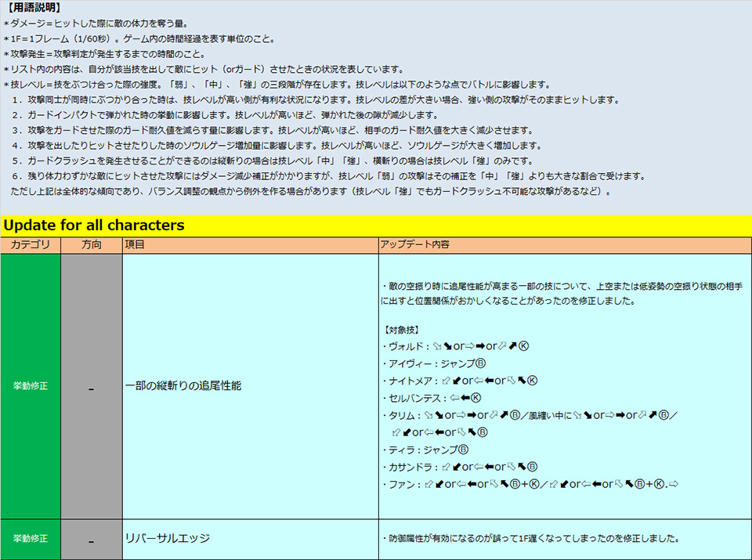This screenshot has width=752, height=560.
Task: Click the 【対象技】 label in the update details
Action: point(403,330)
